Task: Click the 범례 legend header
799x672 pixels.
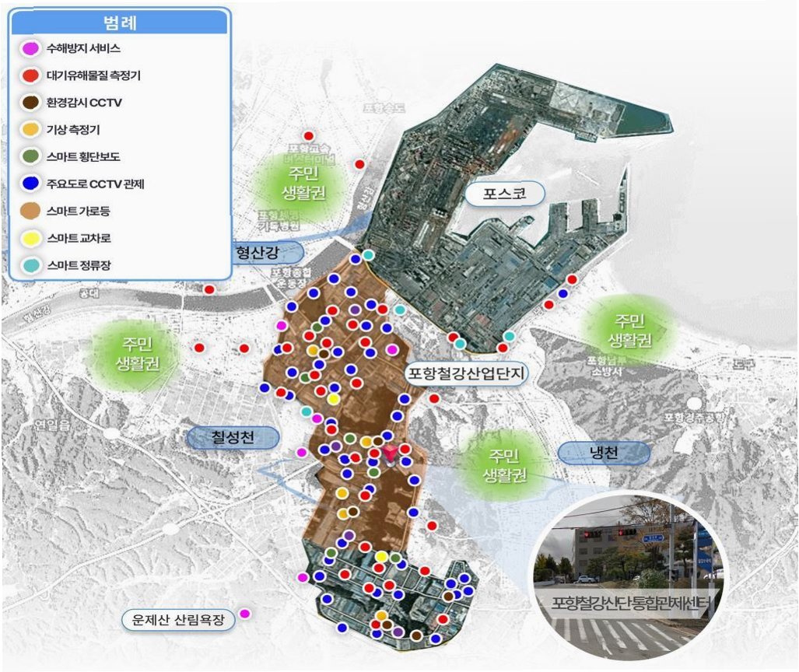Action: 121,23
